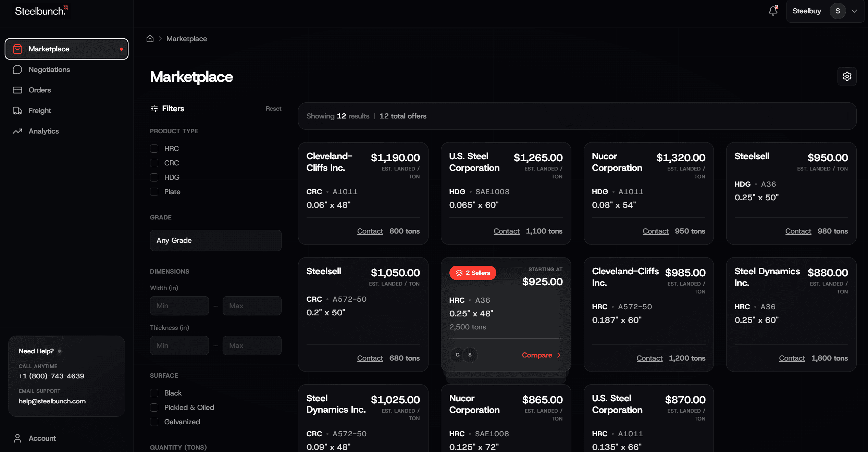Image resolution: width=868 pixels, height=452 pixels.
Task: Enable the HRC product type checkbox
Action: (154, 149)
